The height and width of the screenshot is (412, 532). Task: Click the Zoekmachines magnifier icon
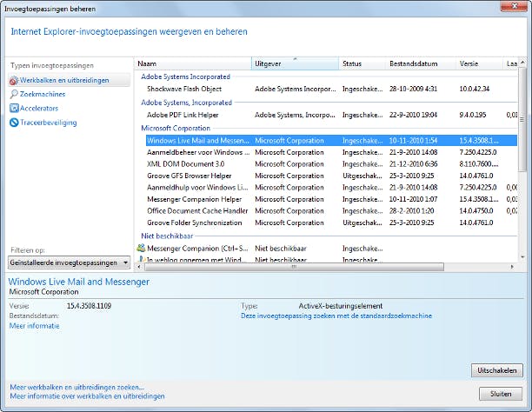click(14, 94)
